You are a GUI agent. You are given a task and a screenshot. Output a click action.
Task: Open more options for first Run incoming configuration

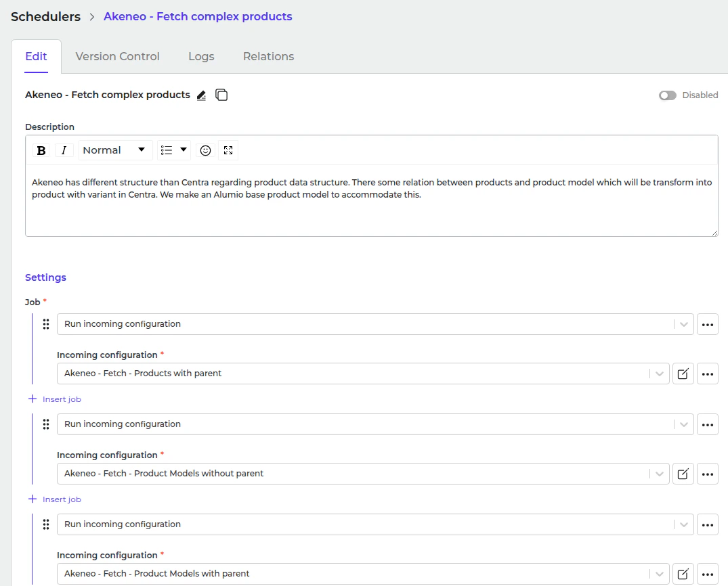coord(708,324)
